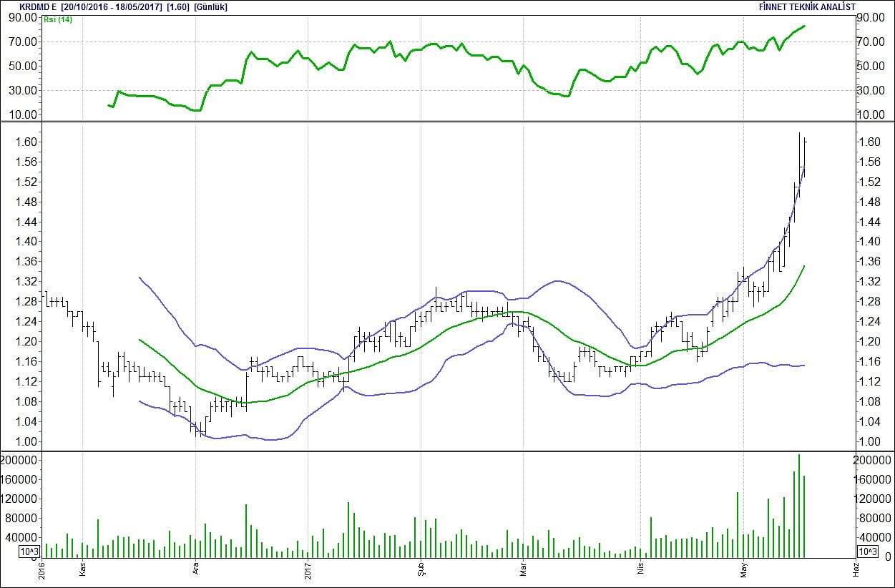
Task: Select the 200000 volume label on left axis
Action: (20, 460)
